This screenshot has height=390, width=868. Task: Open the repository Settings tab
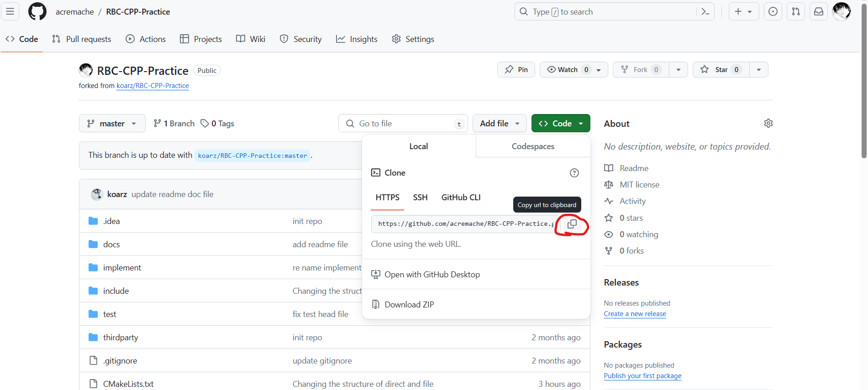413,39
